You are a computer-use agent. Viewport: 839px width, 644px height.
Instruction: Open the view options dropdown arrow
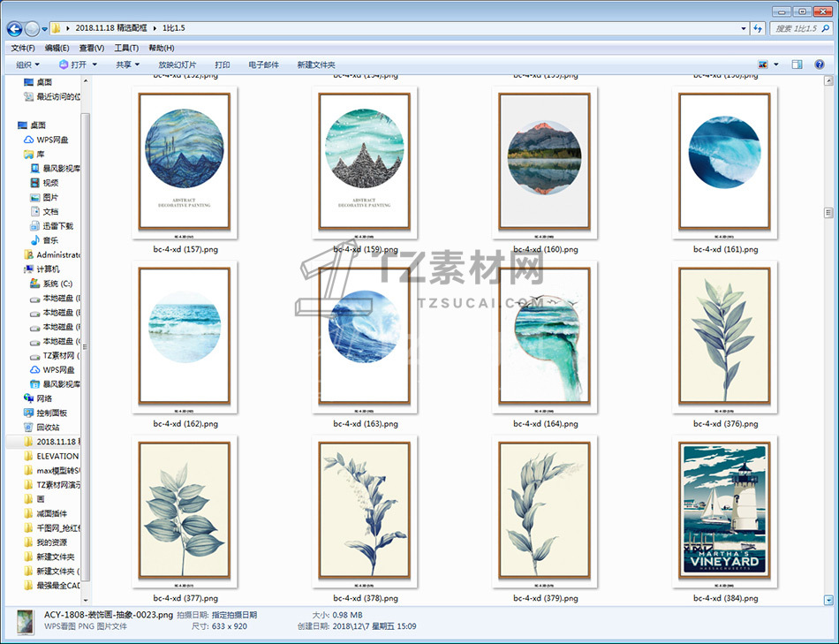click(x=776, y=64)
